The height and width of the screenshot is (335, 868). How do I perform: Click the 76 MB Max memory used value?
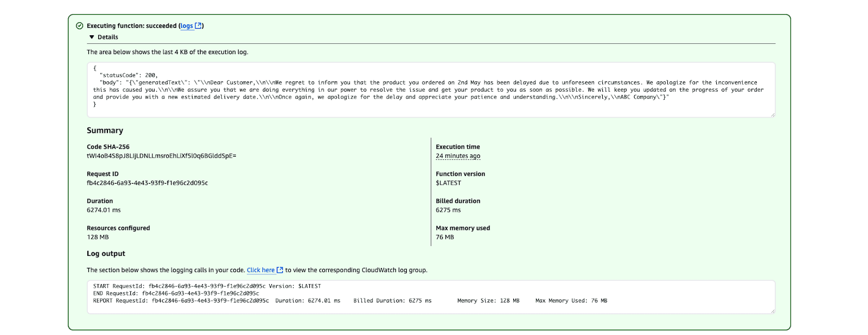(x=445, y=237)
